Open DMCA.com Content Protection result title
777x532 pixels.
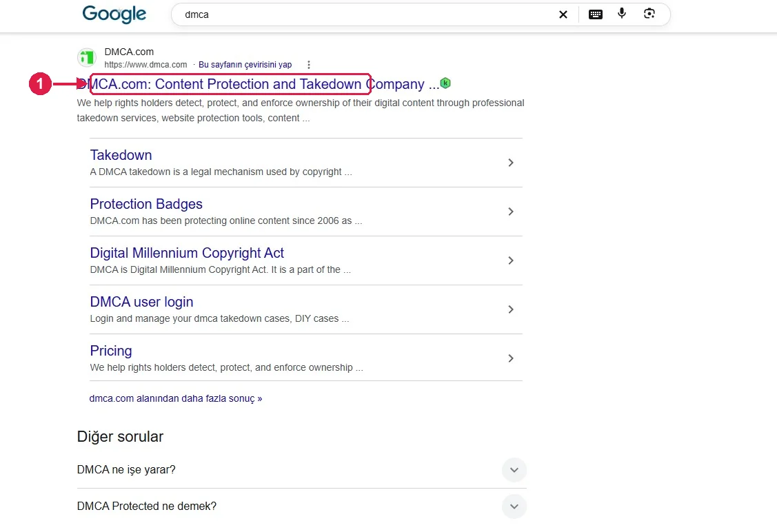(258, 84)
